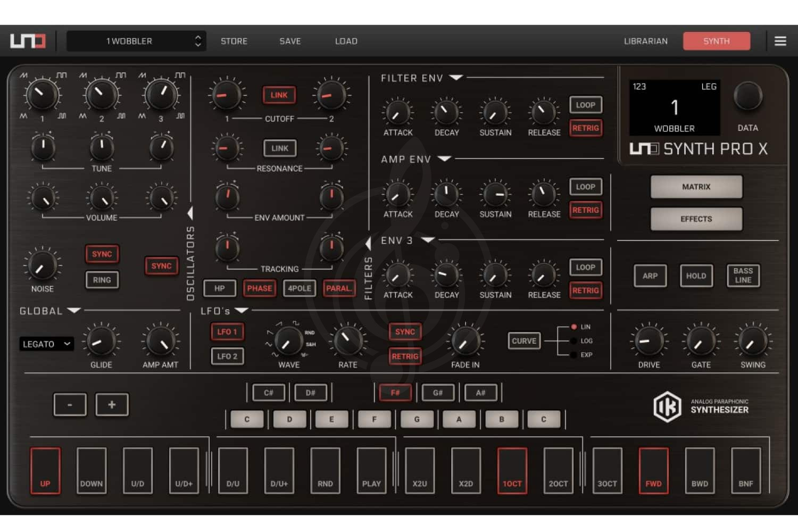Click the UNO logo icon
The image size is (798, 532).
tap(28, 41)
